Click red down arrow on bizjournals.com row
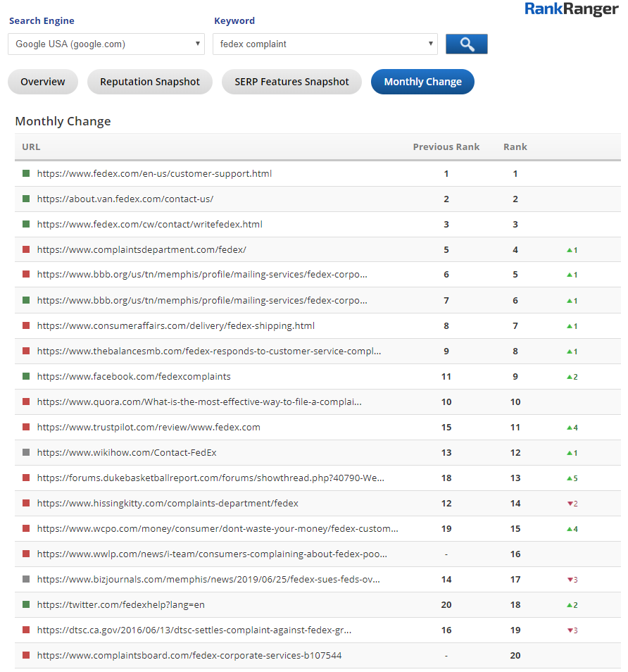Image resolution: width=628 pixels, height=672 pixels. pyautogui.click(x=569, y=580)
